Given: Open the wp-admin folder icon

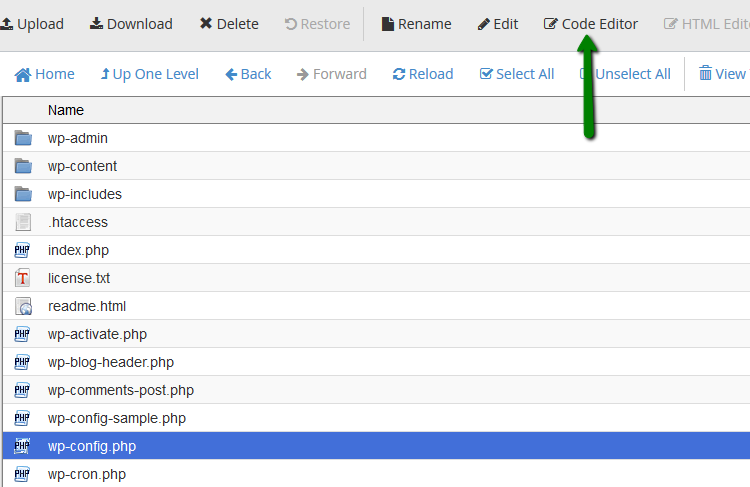Looking at the screenshot, I should [23, 138].
